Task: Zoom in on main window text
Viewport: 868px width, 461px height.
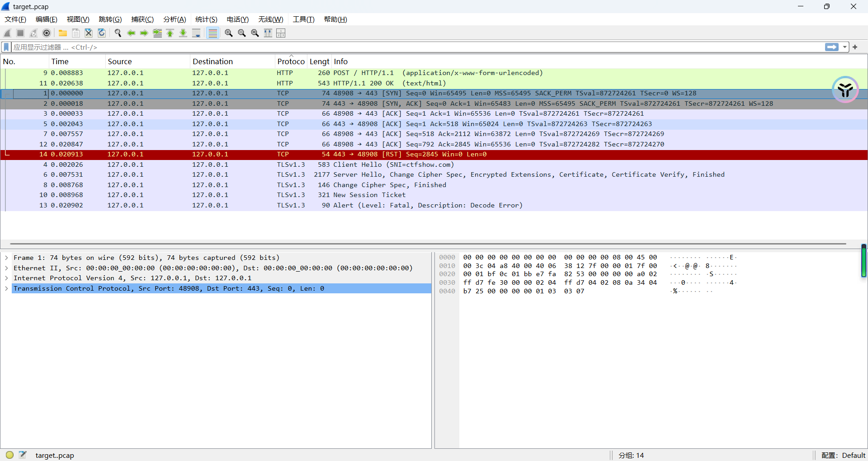Action: coord(229,33)
